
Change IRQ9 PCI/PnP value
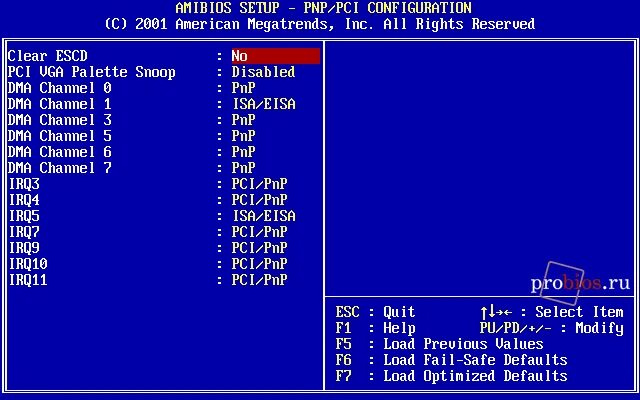(259, 248)
